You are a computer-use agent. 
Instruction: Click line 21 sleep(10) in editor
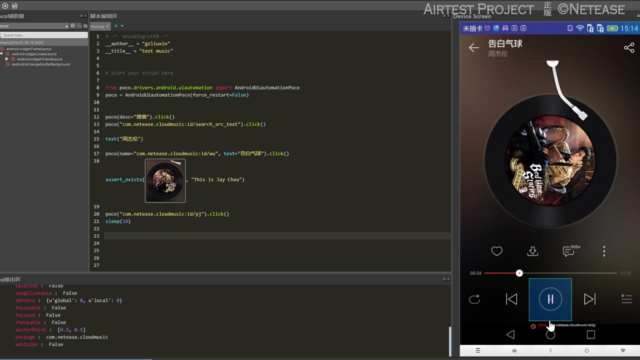[118, 221]
